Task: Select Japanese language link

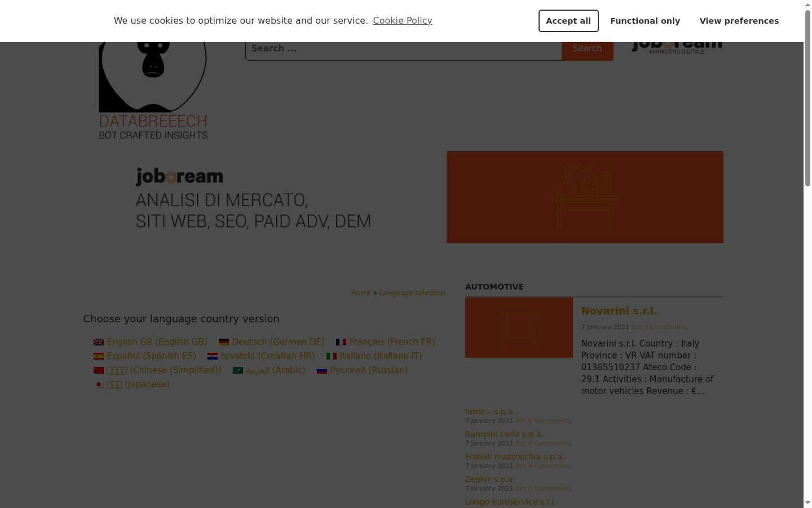Action: [x=138, y=384]
